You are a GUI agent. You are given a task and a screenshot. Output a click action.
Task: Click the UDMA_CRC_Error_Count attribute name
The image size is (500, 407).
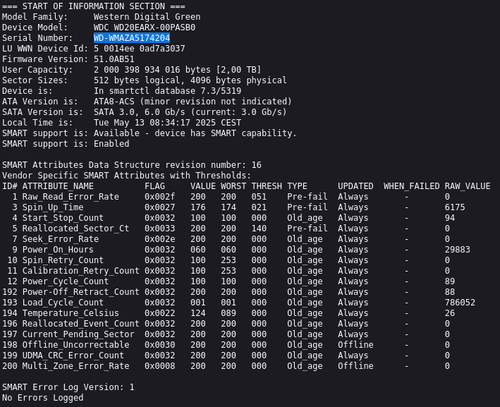point(73,355)
